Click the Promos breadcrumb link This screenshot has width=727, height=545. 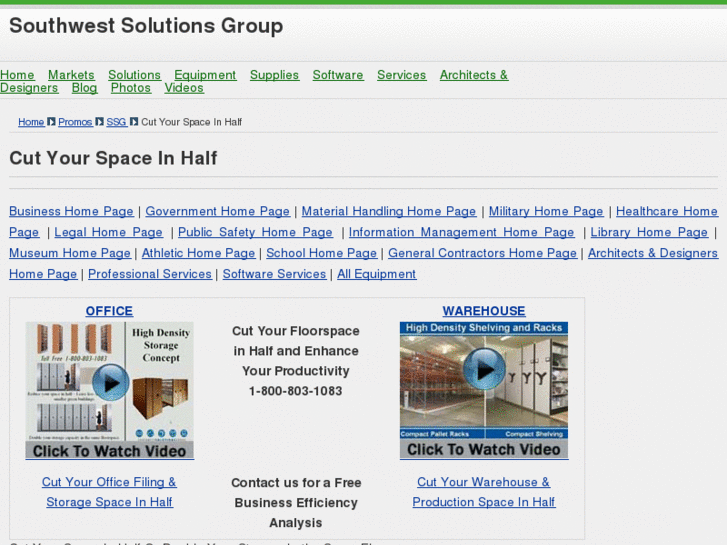pos(75,122)
